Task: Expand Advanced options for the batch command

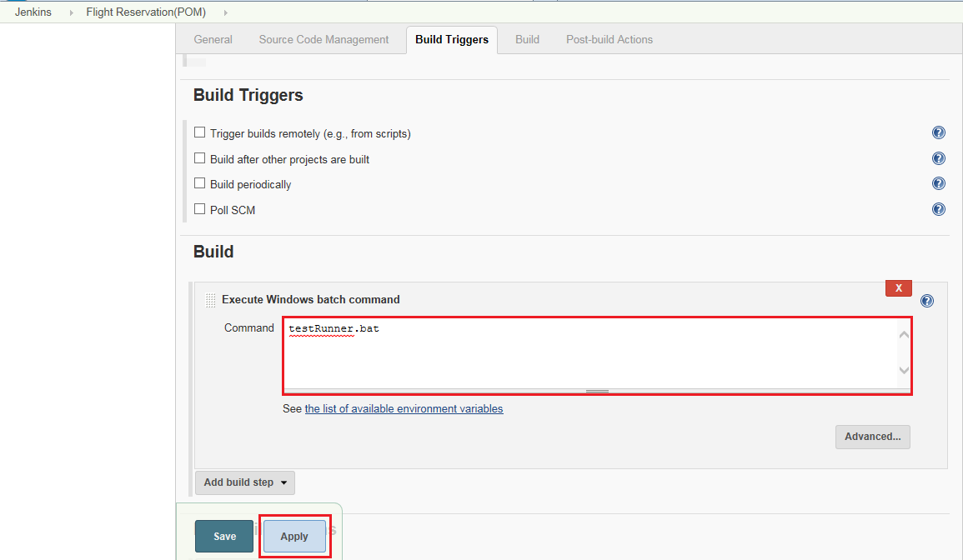Action: pyautogui.click(x=872, y=436)
